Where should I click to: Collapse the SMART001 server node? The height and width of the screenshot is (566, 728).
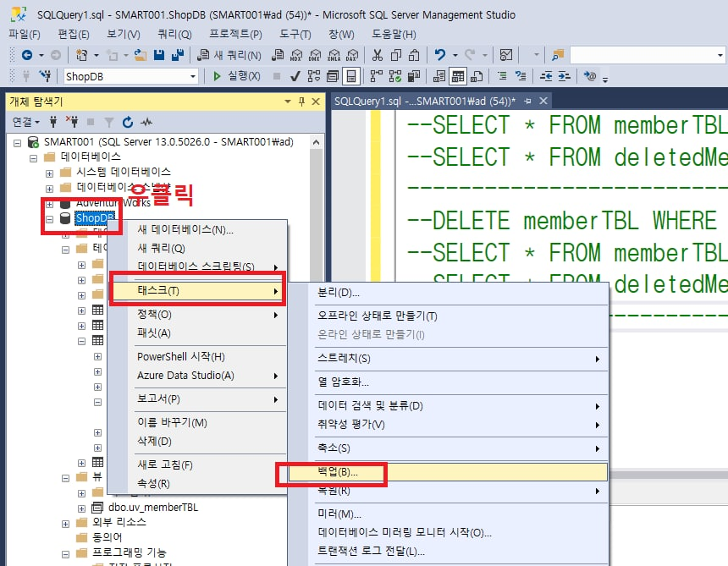tap(17, 143)
